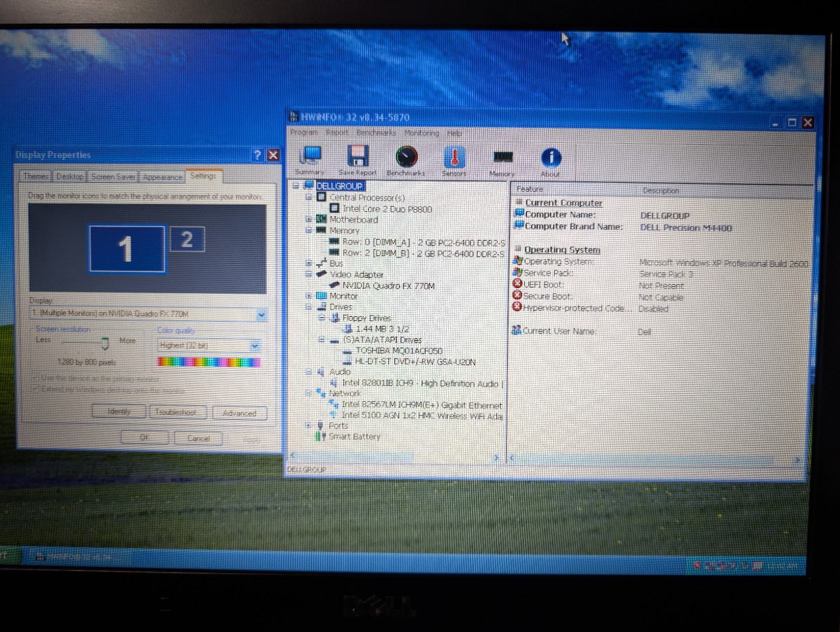Open the Color quality dropdown
The image size is (840, 632).
pos(255,346)
